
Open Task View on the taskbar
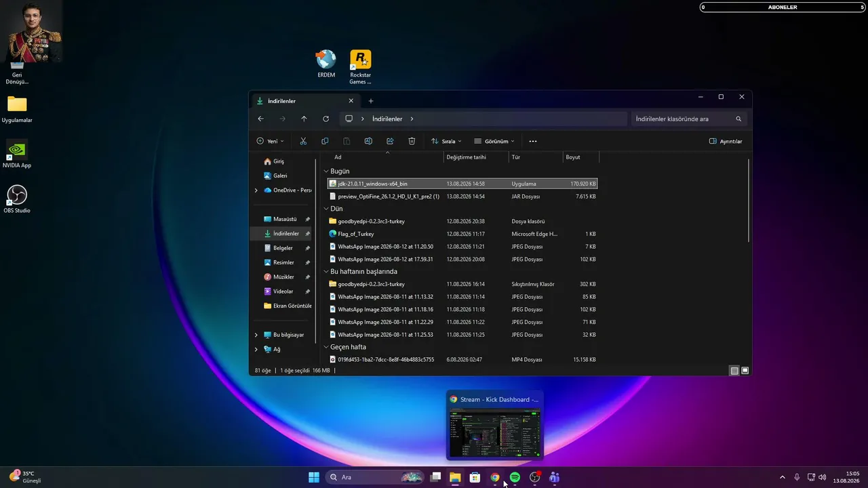point(436,477)
